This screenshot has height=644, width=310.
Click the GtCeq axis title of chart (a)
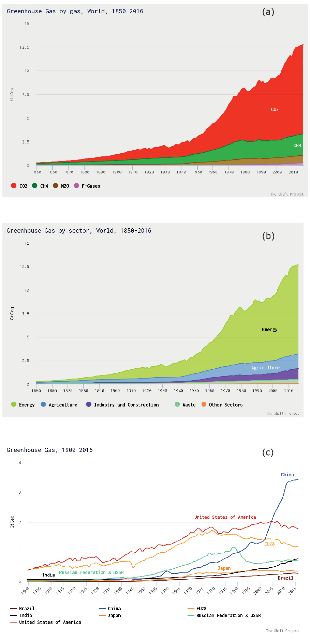point(12,94)
